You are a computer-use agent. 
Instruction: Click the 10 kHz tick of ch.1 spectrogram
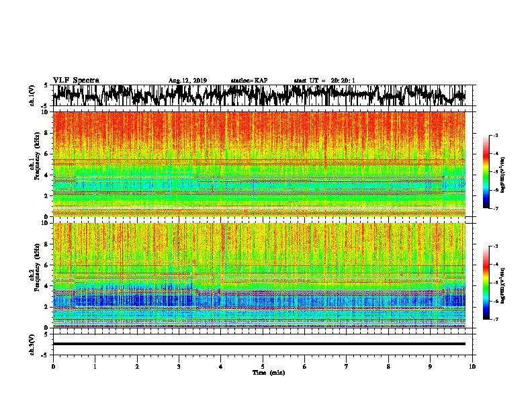coord(46,112)
